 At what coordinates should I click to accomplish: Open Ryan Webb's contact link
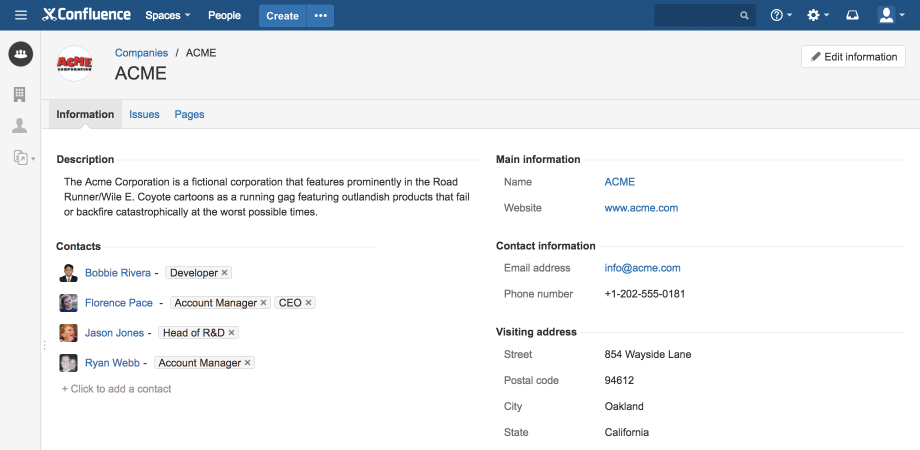112,363
